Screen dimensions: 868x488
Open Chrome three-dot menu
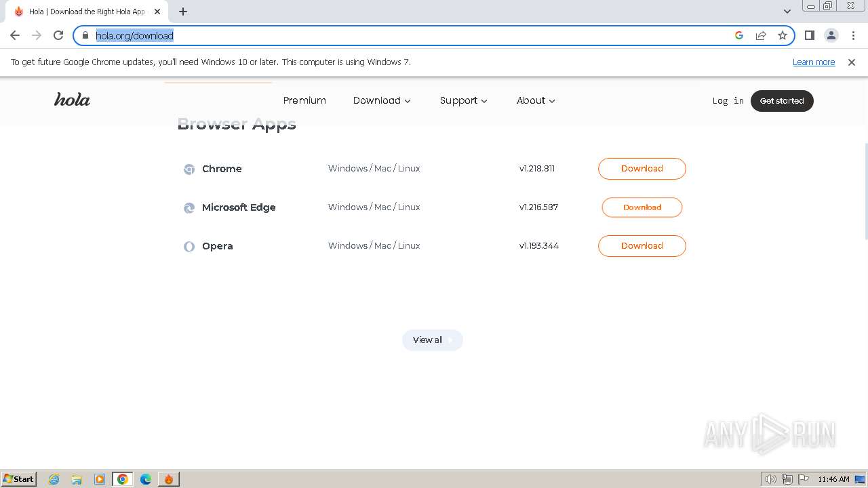tap(853, 35)
